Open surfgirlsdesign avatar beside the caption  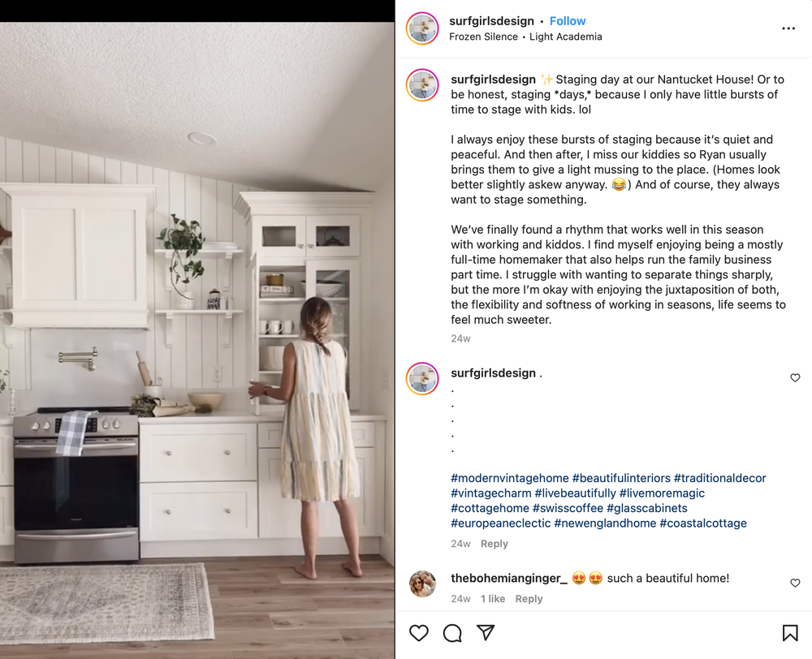[x=422, y=85]
